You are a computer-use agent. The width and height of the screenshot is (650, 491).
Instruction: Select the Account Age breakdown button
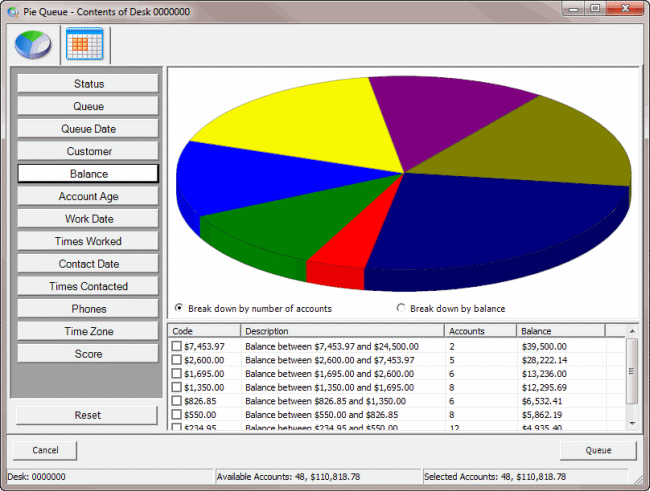(88, 196)
